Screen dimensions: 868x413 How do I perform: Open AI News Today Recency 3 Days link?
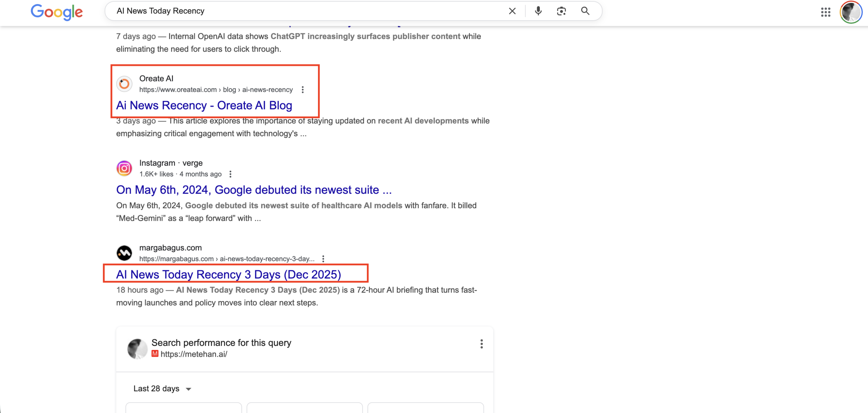(228, 274)
